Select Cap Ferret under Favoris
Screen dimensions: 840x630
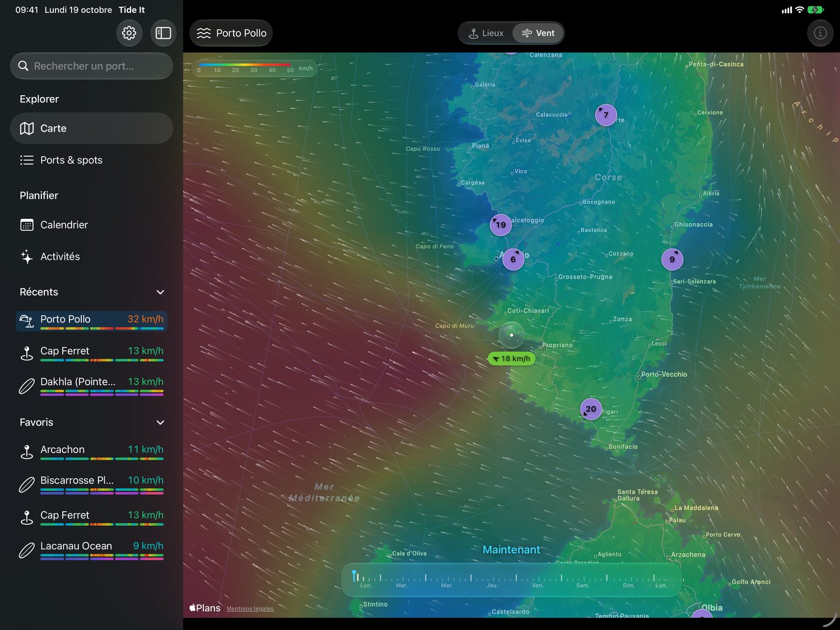point(92,517)
